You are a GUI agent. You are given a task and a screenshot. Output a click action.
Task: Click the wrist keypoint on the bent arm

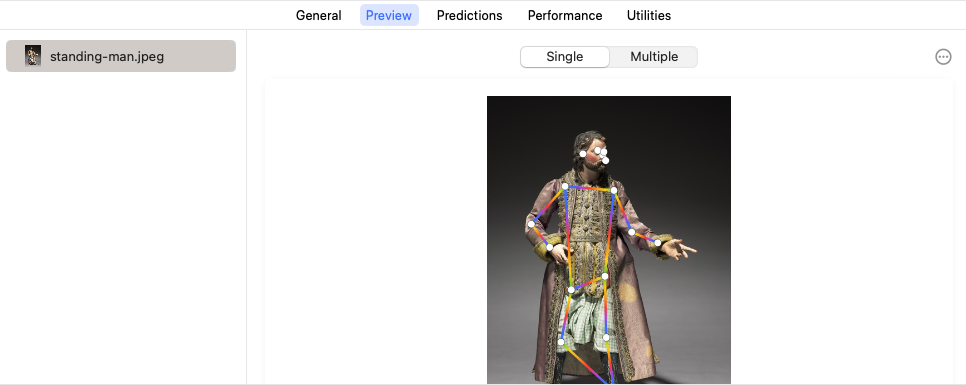pos(550,247)
